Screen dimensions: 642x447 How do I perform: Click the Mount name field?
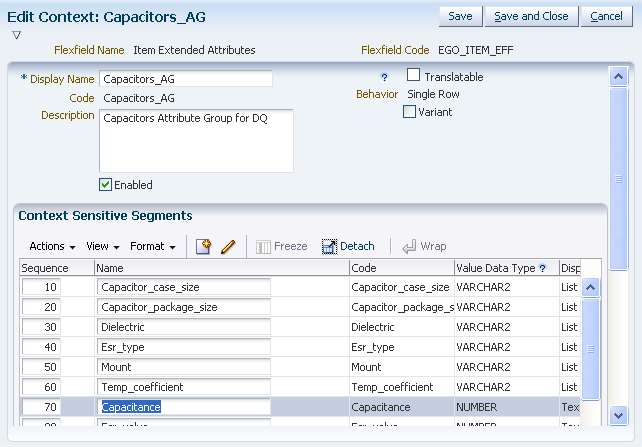pos(184,367)
